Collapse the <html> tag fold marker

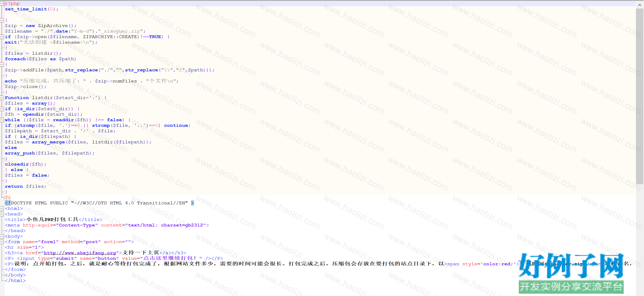[2, 208]
